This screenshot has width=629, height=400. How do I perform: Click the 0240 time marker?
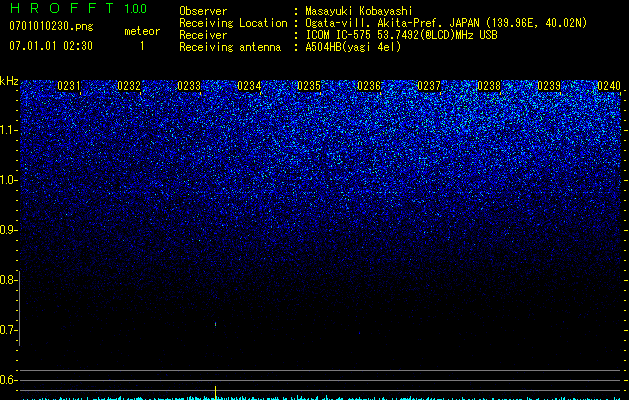pyautogui.click(x=609, y=86)
